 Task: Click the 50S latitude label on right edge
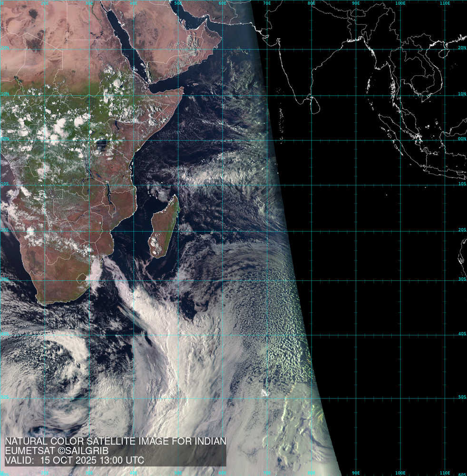click(x=462, y=397)
